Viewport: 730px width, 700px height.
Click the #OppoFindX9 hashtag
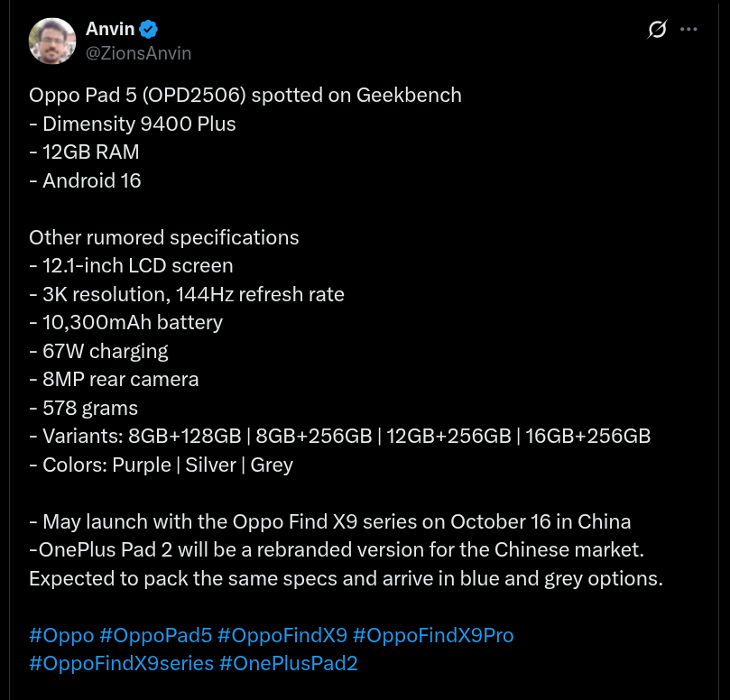(282, 635)
